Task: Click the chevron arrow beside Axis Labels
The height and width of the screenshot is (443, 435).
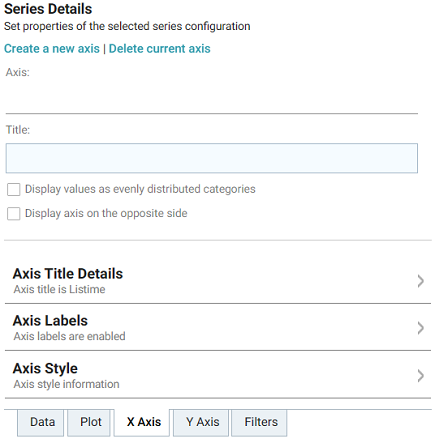Action: click(421, 328)
